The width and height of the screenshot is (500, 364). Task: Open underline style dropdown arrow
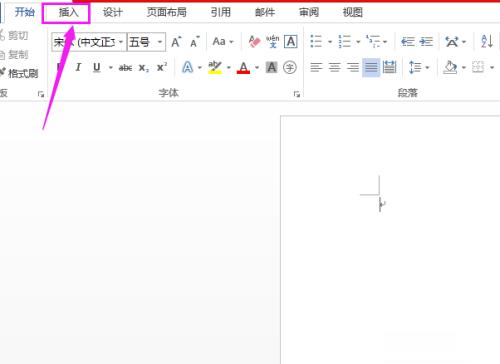[111, 68]
